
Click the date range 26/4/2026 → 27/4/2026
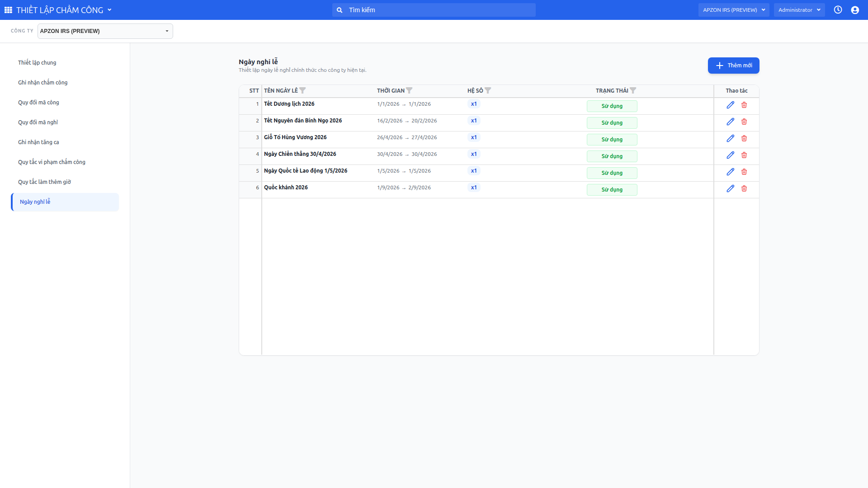(407, 137)
